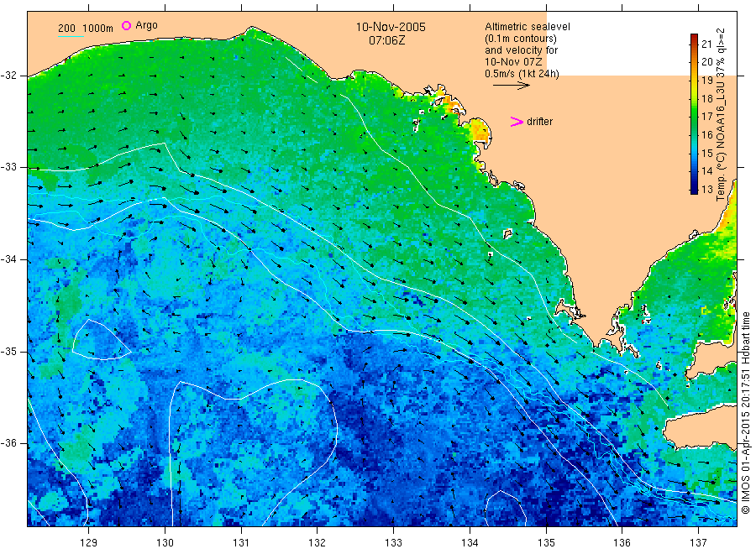This screenshot has width=756, height=554.
Task: Click the 17 value on temperature scale
Action: click(706, 117)
